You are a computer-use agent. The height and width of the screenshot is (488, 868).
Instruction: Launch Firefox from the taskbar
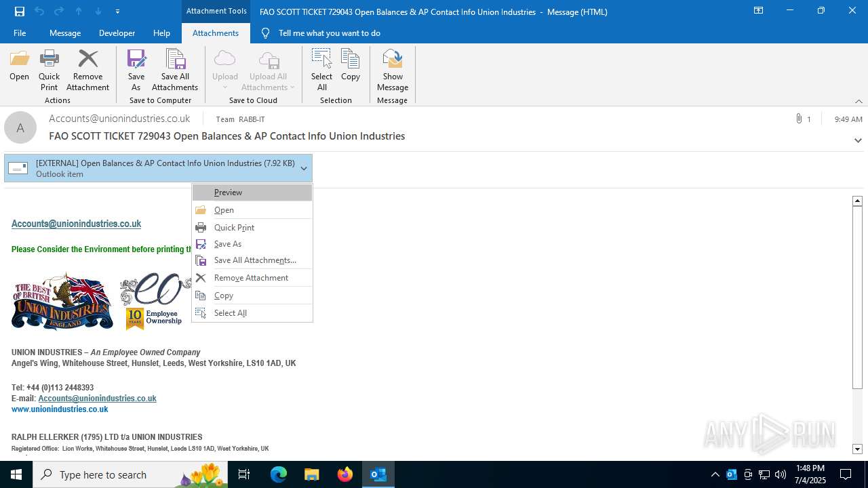345,474
